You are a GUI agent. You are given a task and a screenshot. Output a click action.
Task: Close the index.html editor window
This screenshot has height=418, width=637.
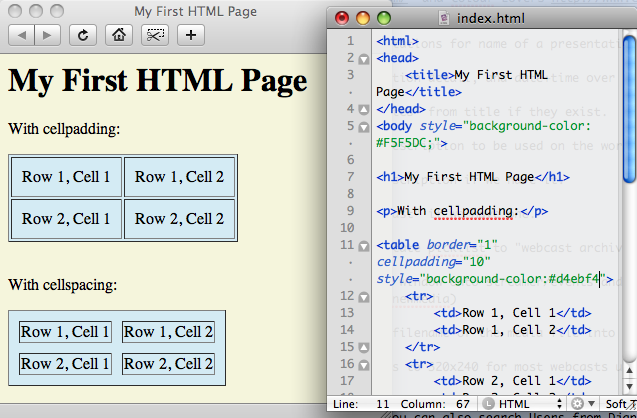(x=342, y=18)
